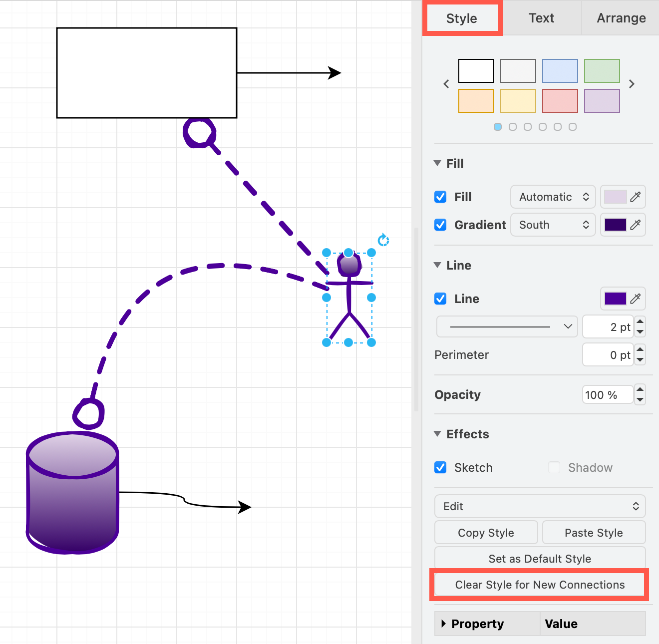Apply the white style swatch

476,71
